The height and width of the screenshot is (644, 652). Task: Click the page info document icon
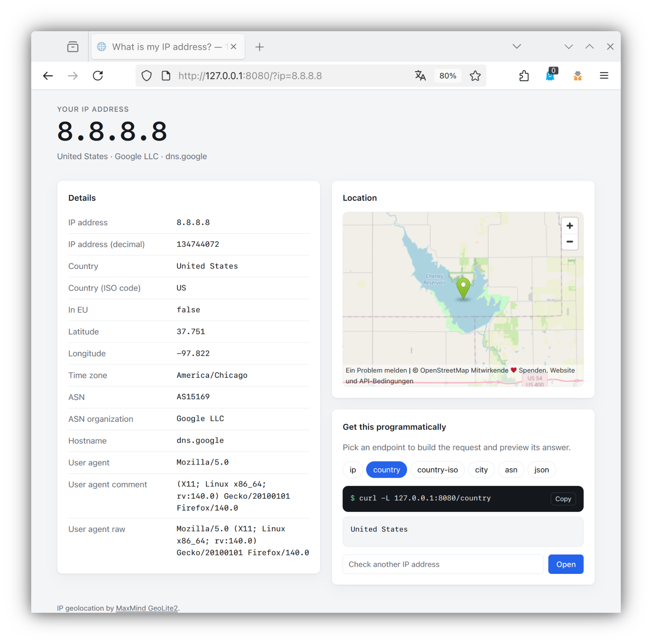pos(166,76)
